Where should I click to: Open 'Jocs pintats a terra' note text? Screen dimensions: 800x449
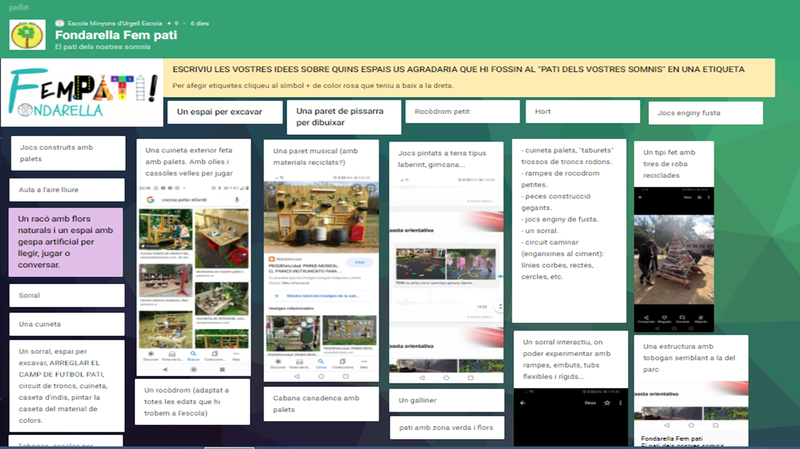(442, 159)
